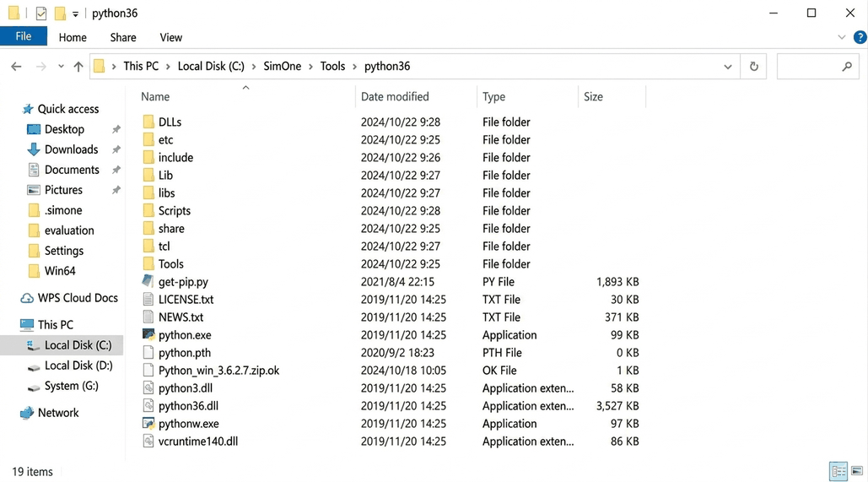
Task: Navigate to SimOne in address path
Action: [x=283, y=67]
